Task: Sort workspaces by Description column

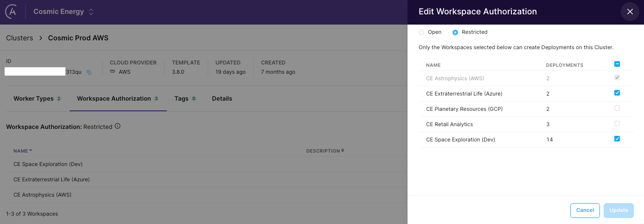Action: [325, 151]
